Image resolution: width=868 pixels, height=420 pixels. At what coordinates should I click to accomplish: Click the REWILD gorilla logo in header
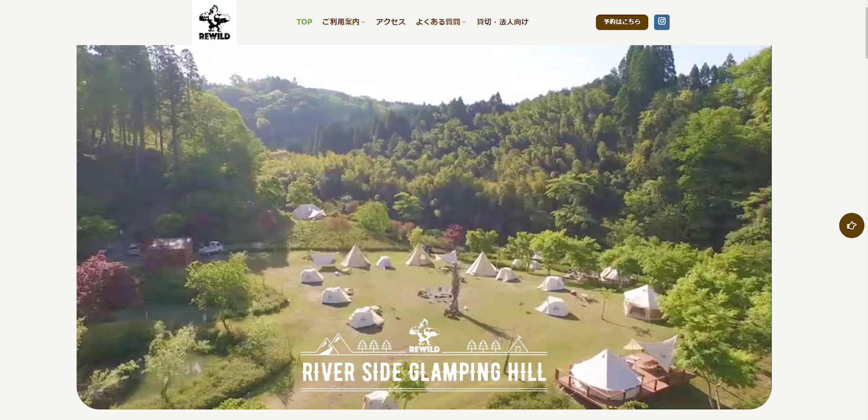coord(214,22)
